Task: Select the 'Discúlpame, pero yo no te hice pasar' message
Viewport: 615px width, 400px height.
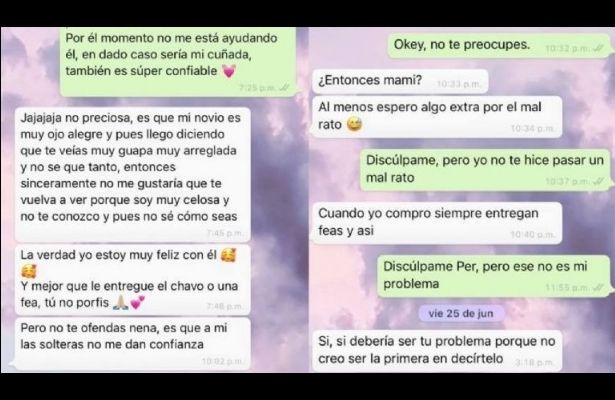Action: pos(486,170)
